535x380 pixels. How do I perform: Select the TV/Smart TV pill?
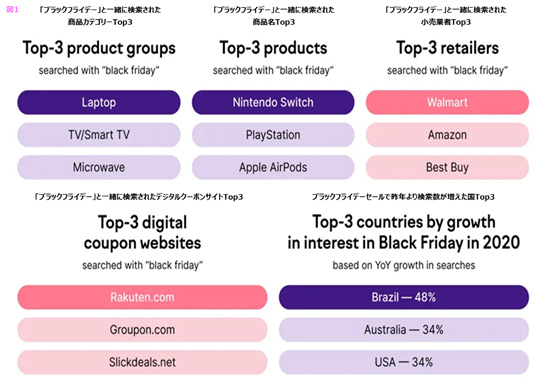[99, 135]
